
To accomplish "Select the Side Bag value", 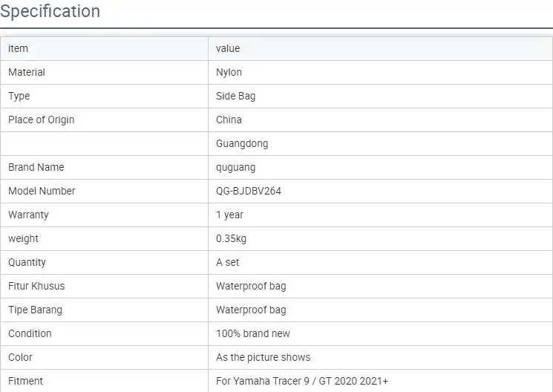I will pos(235,96).
